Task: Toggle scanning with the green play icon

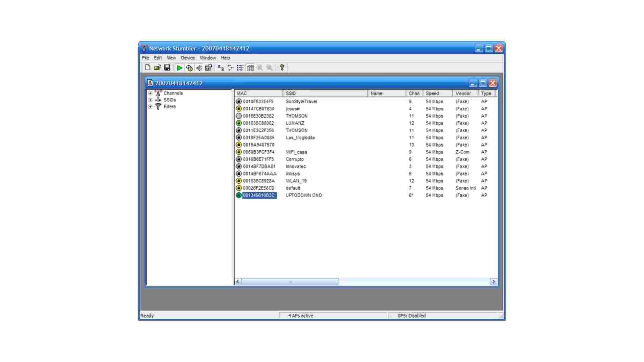Action: pos(179,68)
